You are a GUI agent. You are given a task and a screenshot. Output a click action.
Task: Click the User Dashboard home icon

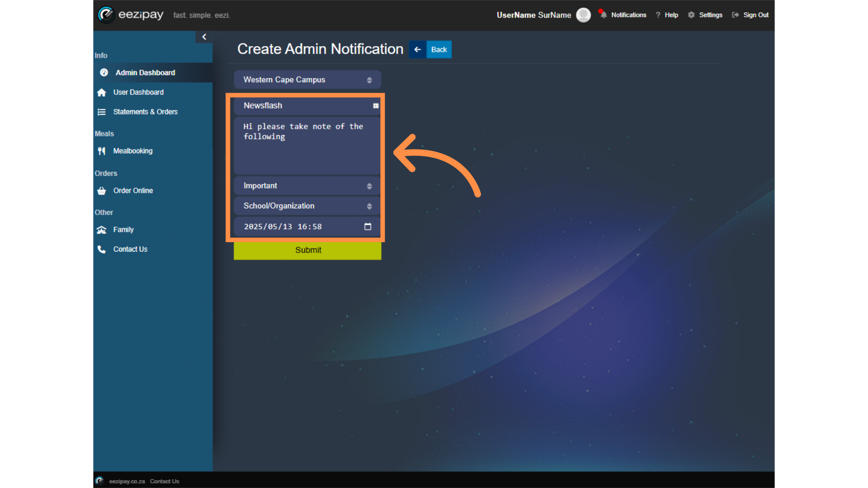(102, 92)
